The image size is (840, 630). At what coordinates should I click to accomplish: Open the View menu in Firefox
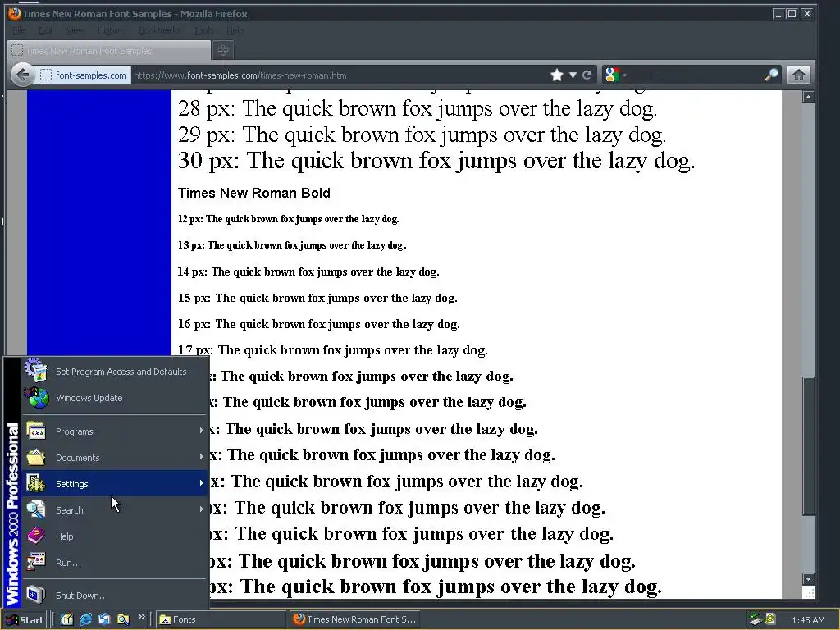pyautogui.click(x=75, y=30)
